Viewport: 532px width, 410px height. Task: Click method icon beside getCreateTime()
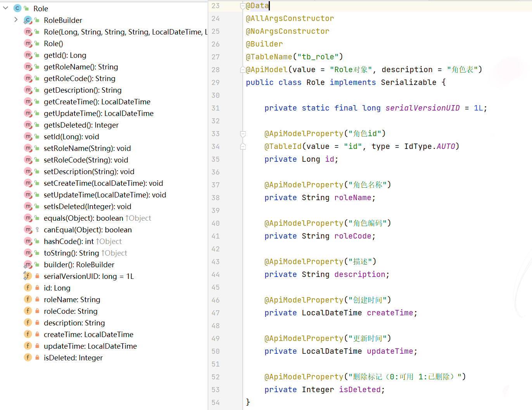tap(28, 102)
